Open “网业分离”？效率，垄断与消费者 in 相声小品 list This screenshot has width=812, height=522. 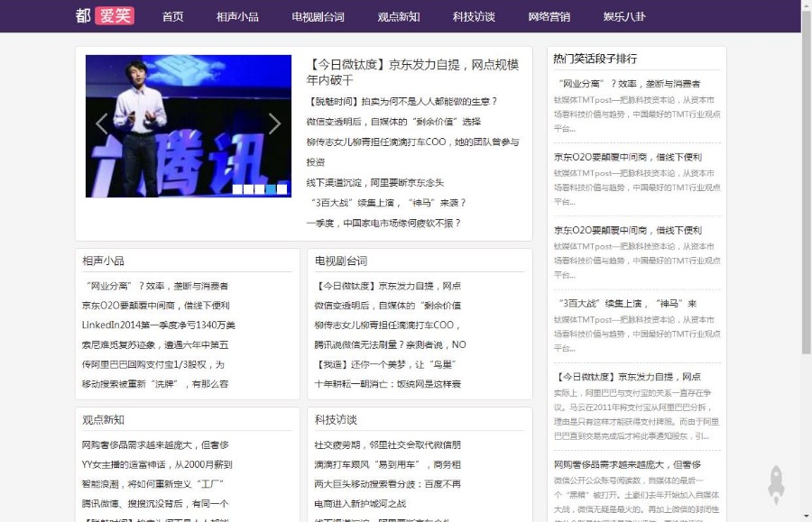point(155,286)
